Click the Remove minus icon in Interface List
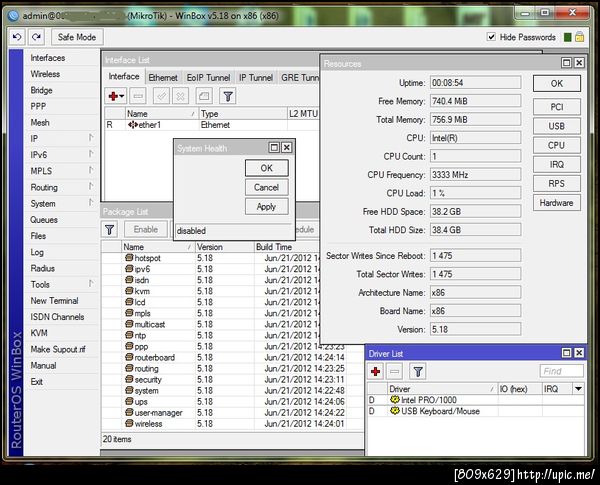The height and width of the screenshot is (485, 600). click(x=138, y=96)
